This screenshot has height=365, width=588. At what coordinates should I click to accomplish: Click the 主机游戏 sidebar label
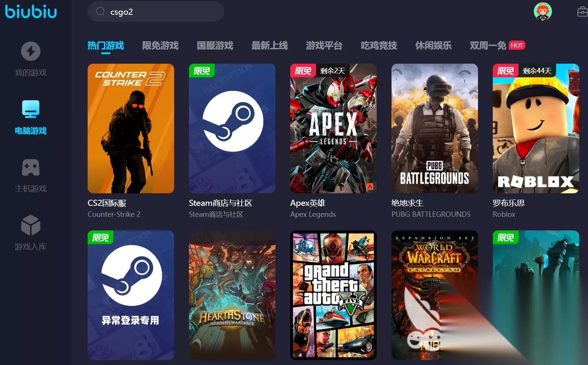tap(31, 188)
